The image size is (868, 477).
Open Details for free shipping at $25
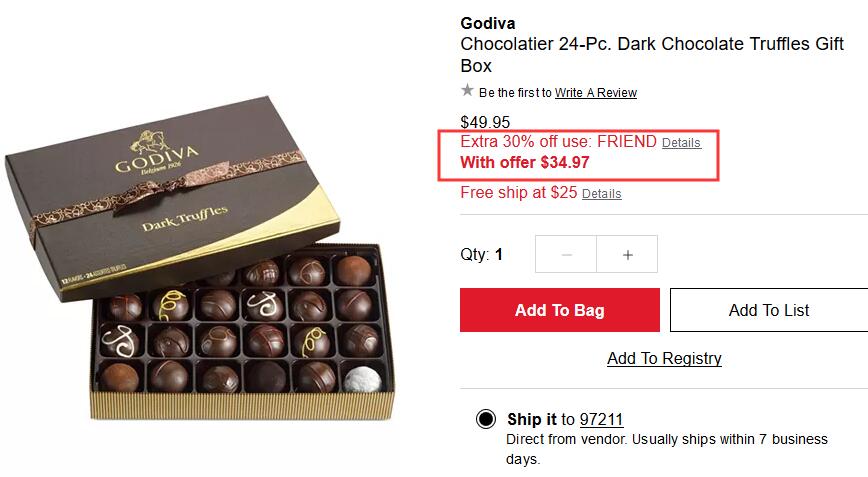(x=601, y=194)
